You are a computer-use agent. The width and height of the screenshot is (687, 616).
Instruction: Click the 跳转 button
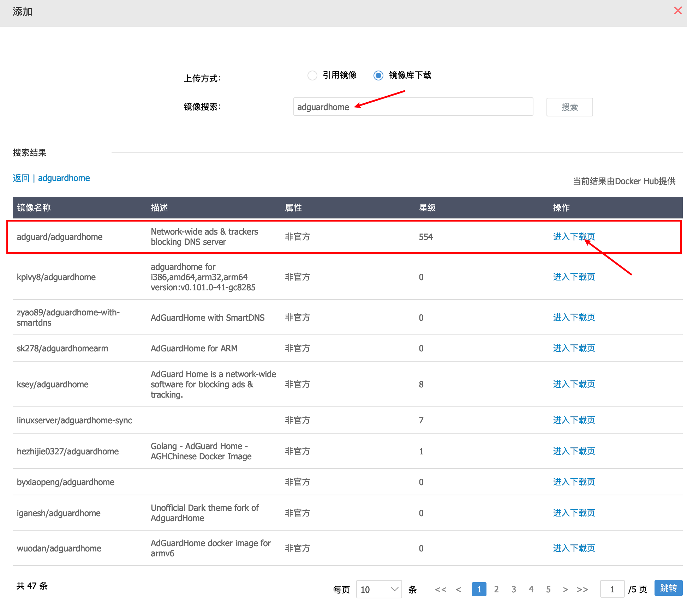668,588
